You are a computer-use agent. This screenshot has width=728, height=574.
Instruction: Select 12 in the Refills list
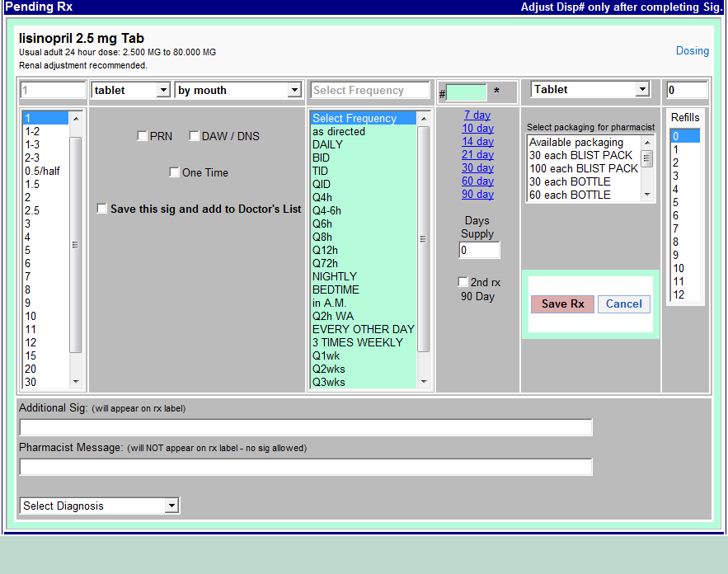[x=685, y=294]
